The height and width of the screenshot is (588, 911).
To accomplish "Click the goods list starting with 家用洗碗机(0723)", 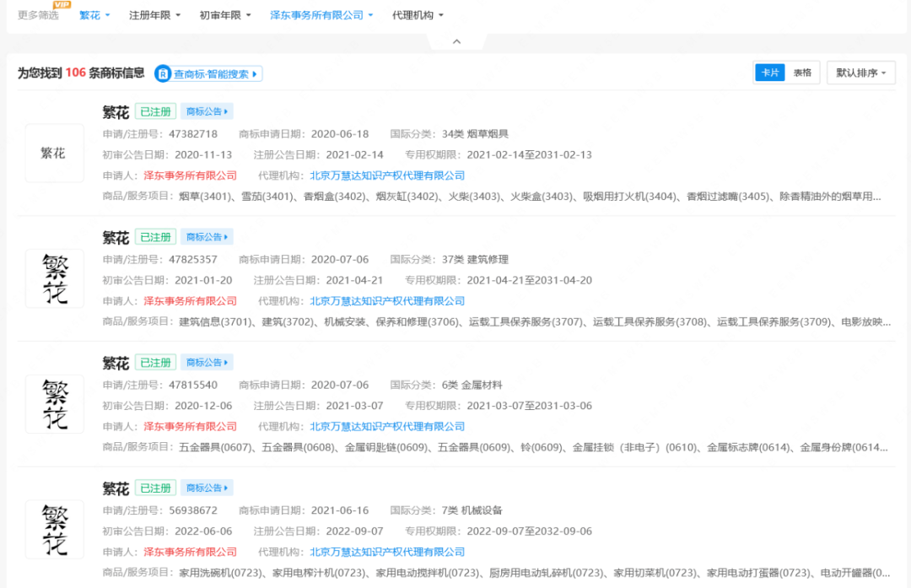I will 535,573.
